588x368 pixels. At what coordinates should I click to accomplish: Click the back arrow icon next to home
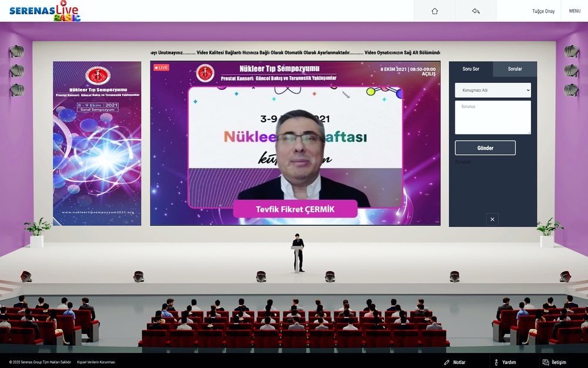[475, 11]
